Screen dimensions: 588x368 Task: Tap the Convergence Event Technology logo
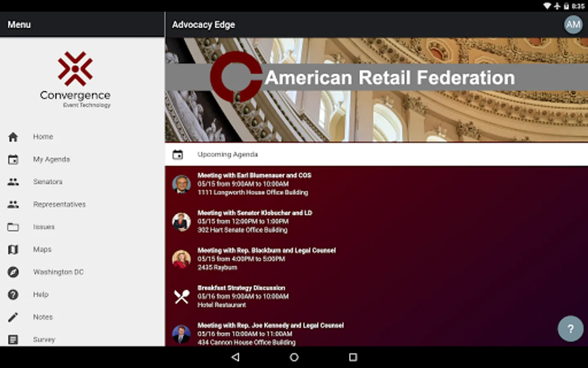[75, 80]
